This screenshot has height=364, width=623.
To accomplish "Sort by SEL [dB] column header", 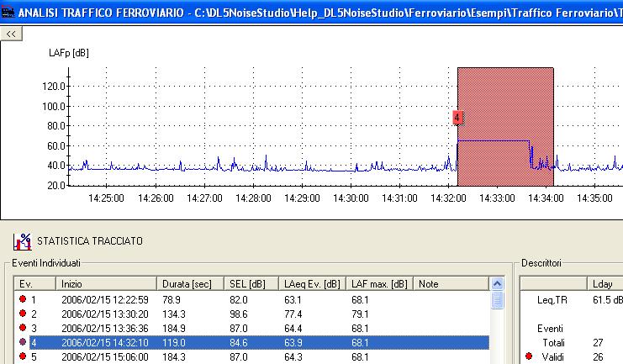I will [x=251, y=284].
